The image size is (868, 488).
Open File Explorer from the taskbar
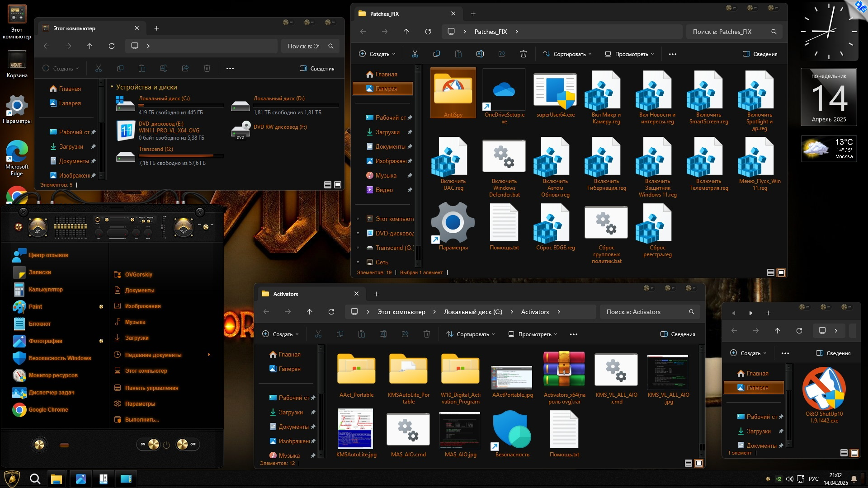[x=57, y=479]
